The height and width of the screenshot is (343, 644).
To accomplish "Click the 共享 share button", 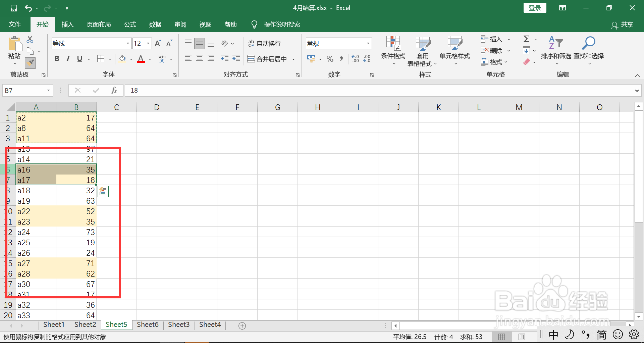I will click(x=623, y=24).
